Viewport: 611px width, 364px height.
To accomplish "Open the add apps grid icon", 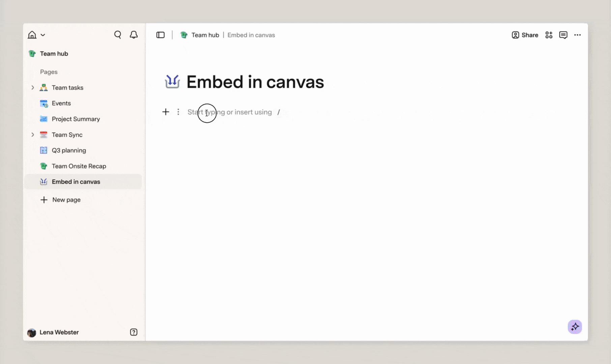I will pos(549,35).
